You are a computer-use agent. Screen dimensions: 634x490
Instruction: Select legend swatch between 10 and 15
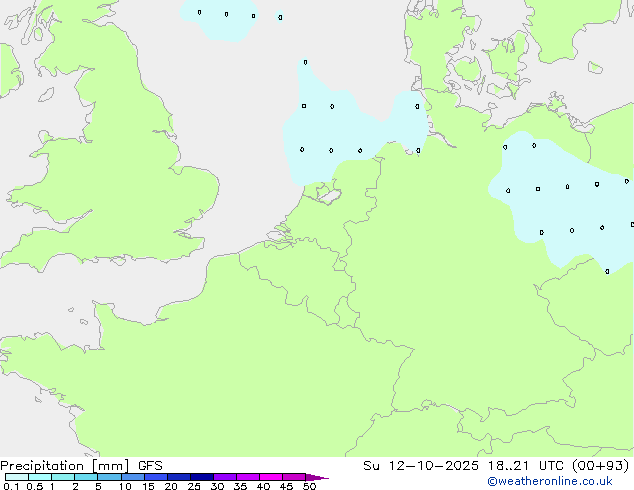tap(133, 477)
